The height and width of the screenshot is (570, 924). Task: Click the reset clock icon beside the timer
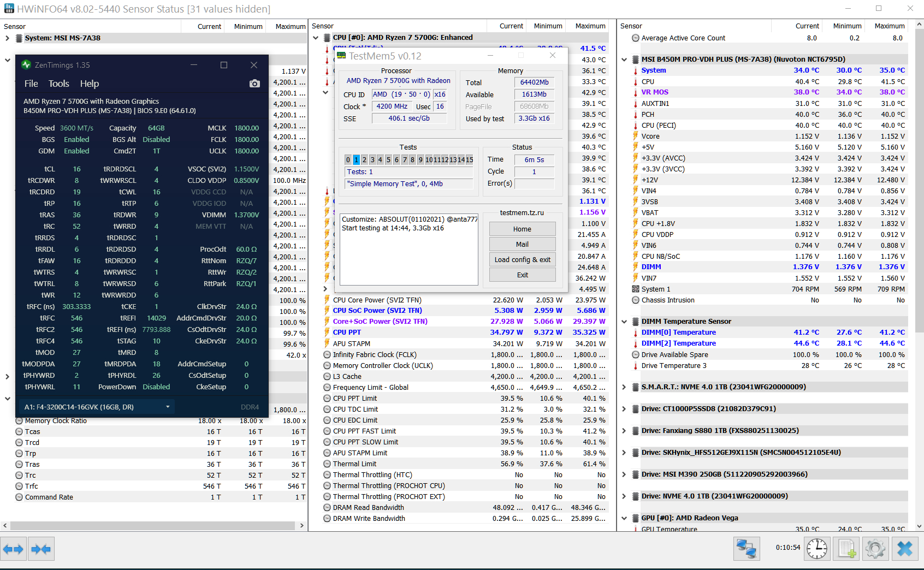(x=817, y=549)
